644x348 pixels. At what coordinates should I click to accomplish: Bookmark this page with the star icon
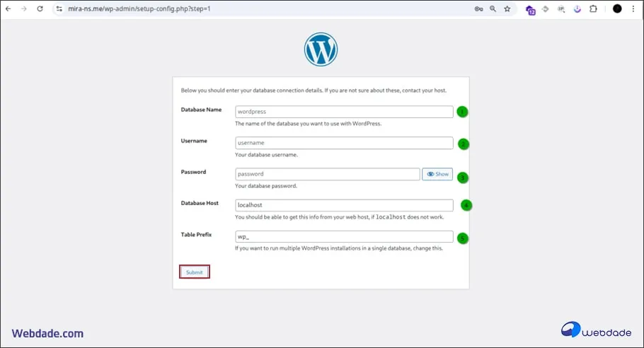pyautogui.click(x=507, y=8)
